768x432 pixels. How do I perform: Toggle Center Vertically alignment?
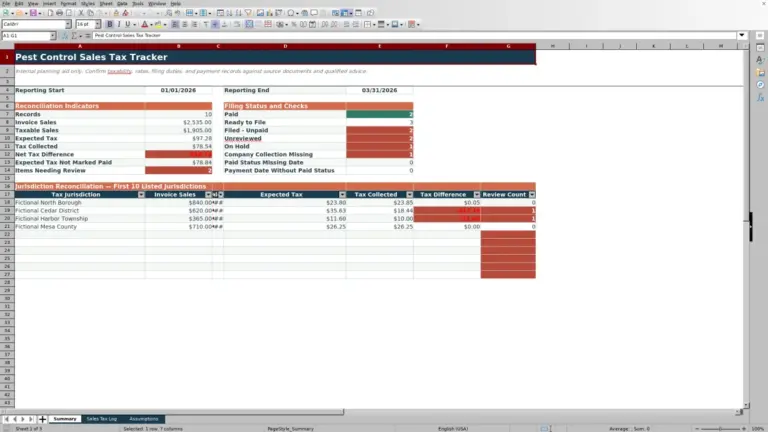pos(215,24)
